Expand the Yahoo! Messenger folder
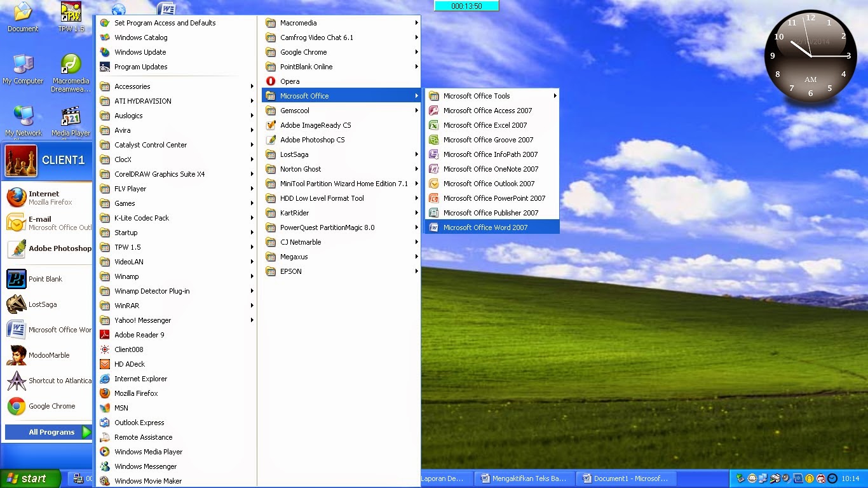 pos(176,320)
